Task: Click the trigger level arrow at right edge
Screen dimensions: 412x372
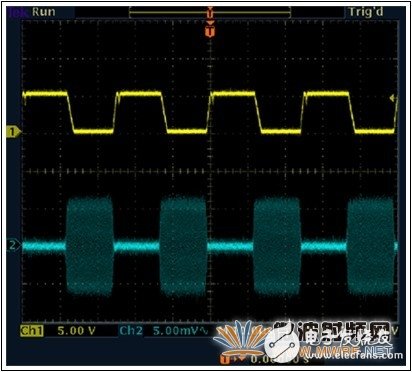Action: click(x=393, y=98)
